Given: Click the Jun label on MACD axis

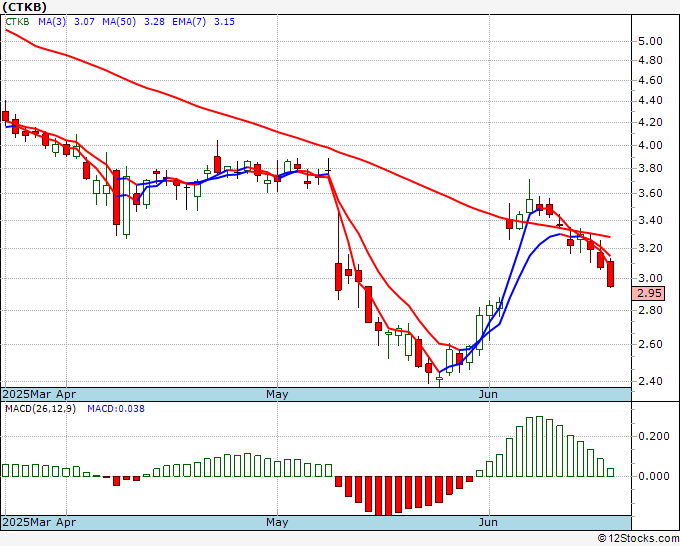Looking at the screenshot, I should click(488, 522).
